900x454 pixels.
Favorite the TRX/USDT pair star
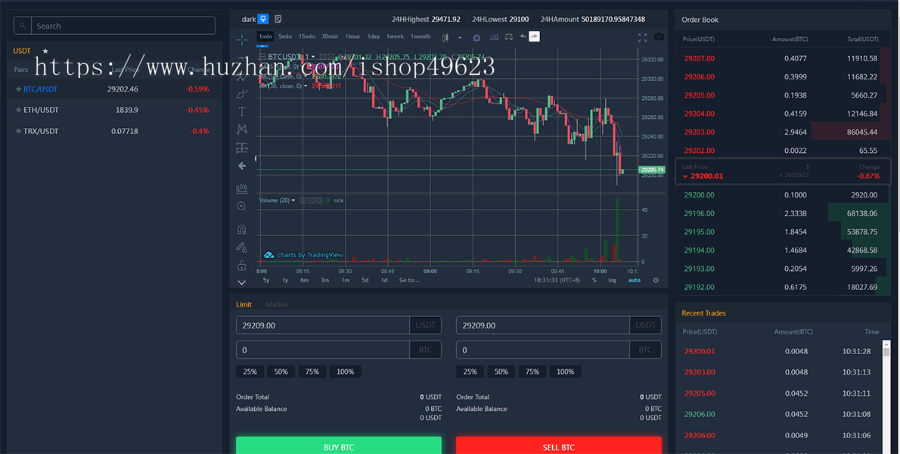tap(18, 131)
